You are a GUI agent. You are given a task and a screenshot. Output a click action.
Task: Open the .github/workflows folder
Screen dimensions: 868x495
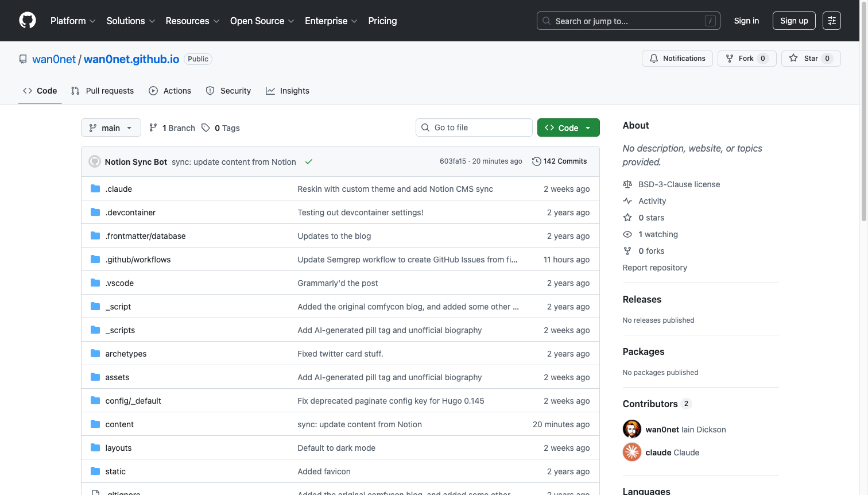click(138, 260)
